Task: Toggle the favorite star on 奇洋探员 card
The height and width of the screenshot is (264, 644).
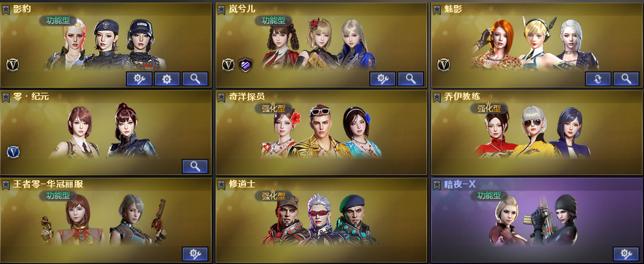Action: click(x=221, y=97)
